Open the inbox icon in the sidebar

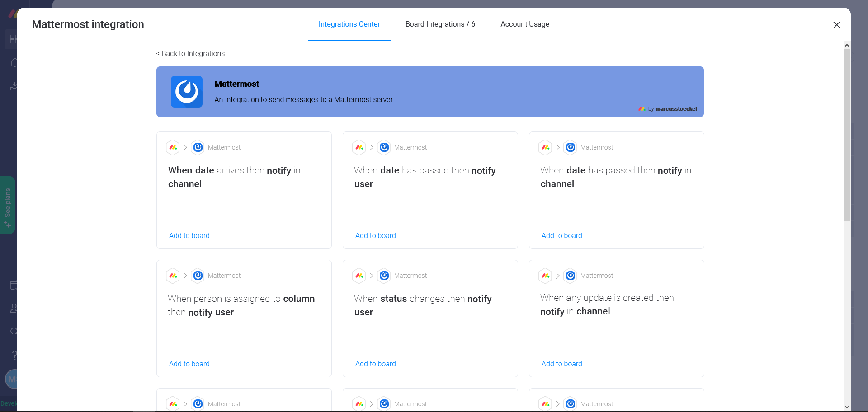coord(14,86)
